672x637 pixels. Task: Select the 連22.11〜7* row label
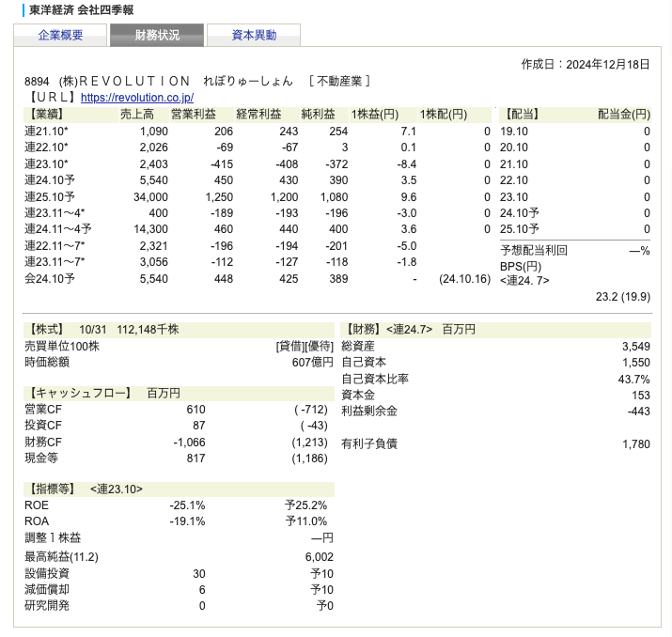(55, 246)
